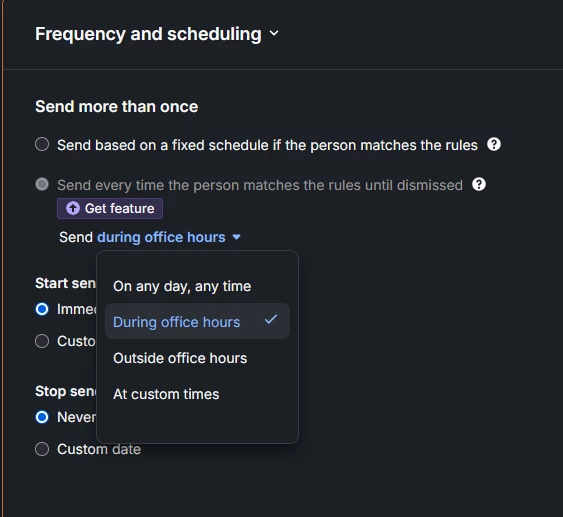Click the upgrade arrow icon in Get feature
This screenshot has width=563, height=517.
point(73,208)
